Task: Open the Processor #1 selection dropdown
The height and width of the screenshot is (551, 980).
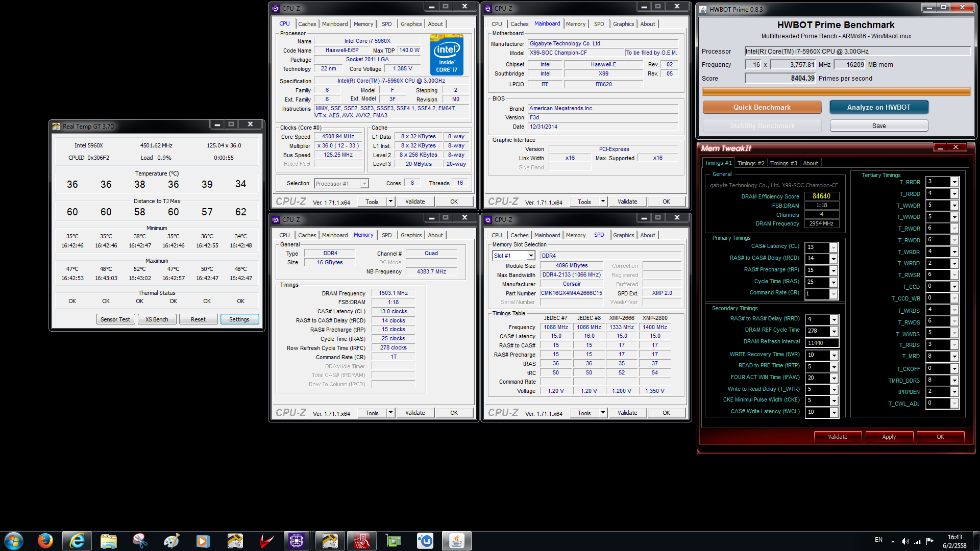Action: pos(364,184)
